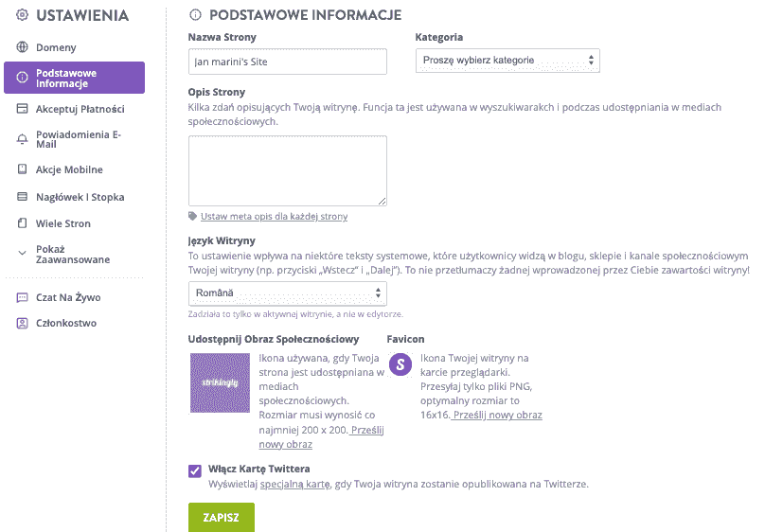Toggle the Włącz Kartę Twittera checkbox
Image resolution: width=765 pixels, height=532 pixels.
(195, 470)
